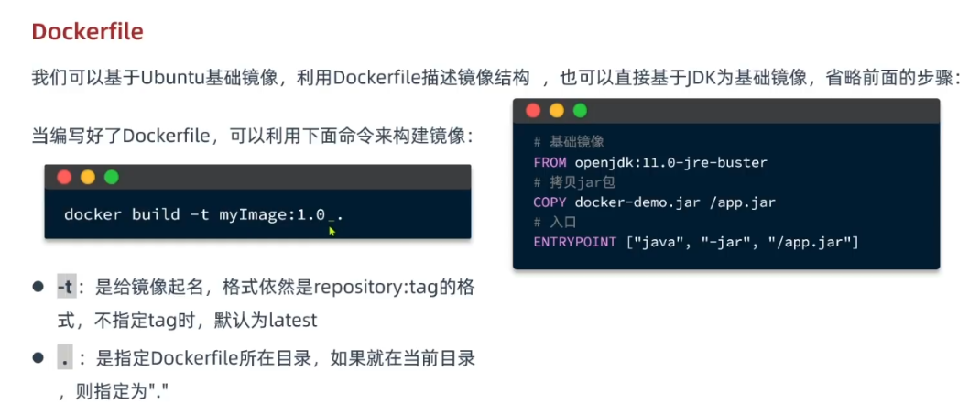Click the yellow dot in the docker build terminal
The width and height of the screenshot is (980, 415).
(x=88, y=178)
